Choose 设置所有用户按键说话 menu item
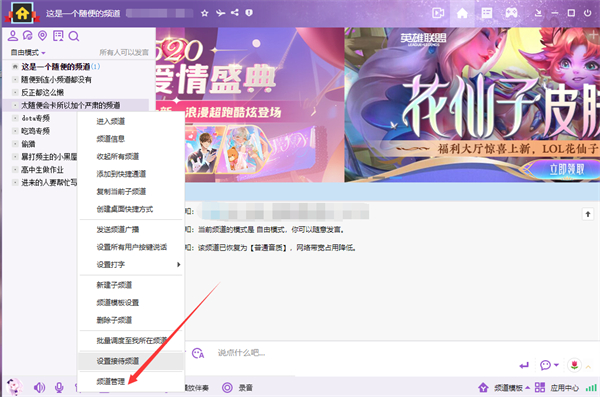This screenshot has width=600, height=397. 131,247
